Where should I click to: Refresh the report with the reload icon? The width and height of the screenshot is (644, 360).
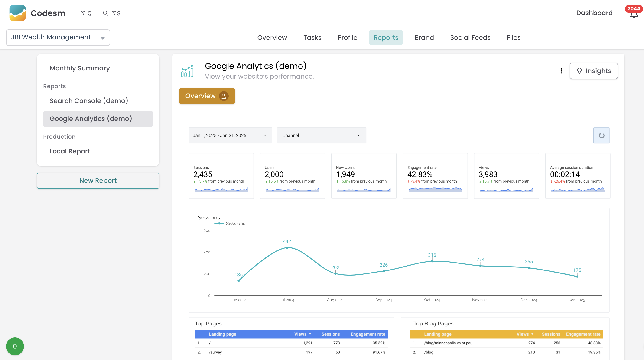click(601, 135)
